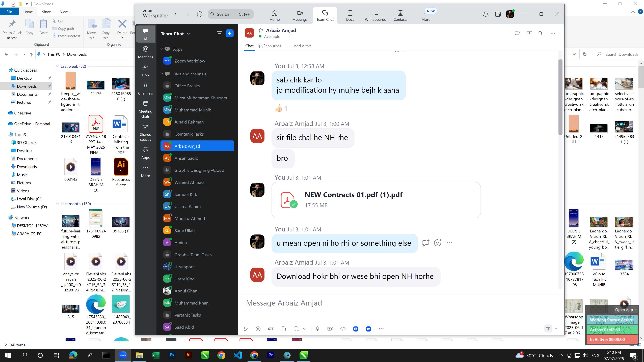Go back in Zoom navigation

[x=175, y=14]
